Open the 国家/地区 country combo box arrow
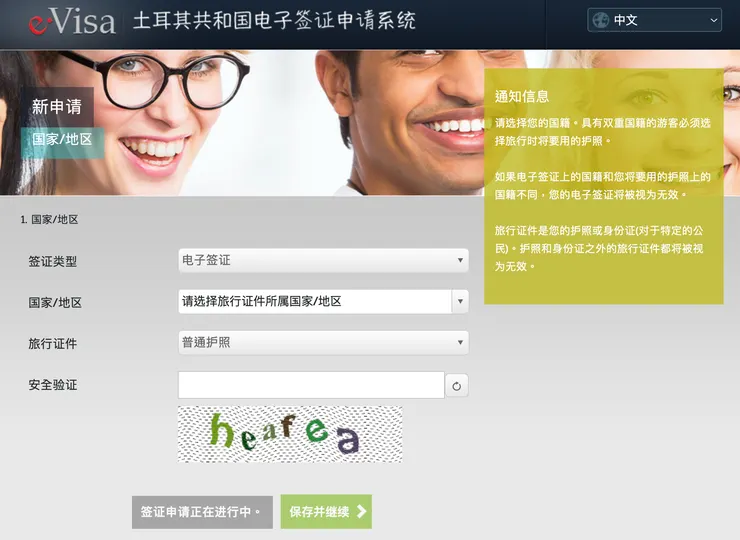 (x=460, y=301)
